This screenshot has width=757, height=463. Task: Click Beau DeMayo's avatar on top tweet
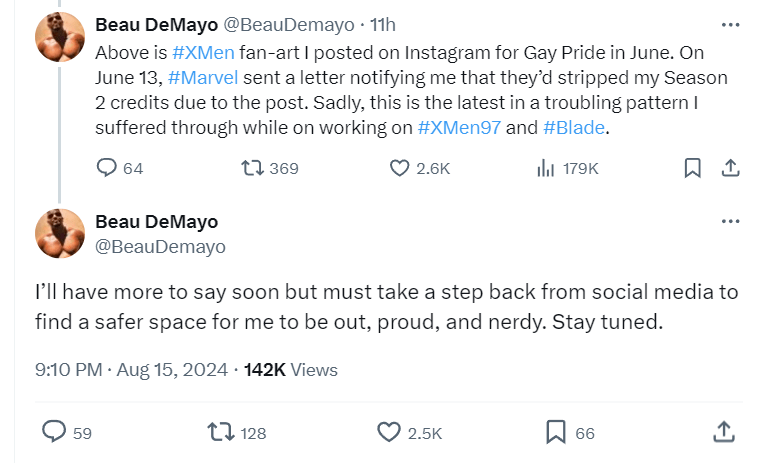coord(59,38)
